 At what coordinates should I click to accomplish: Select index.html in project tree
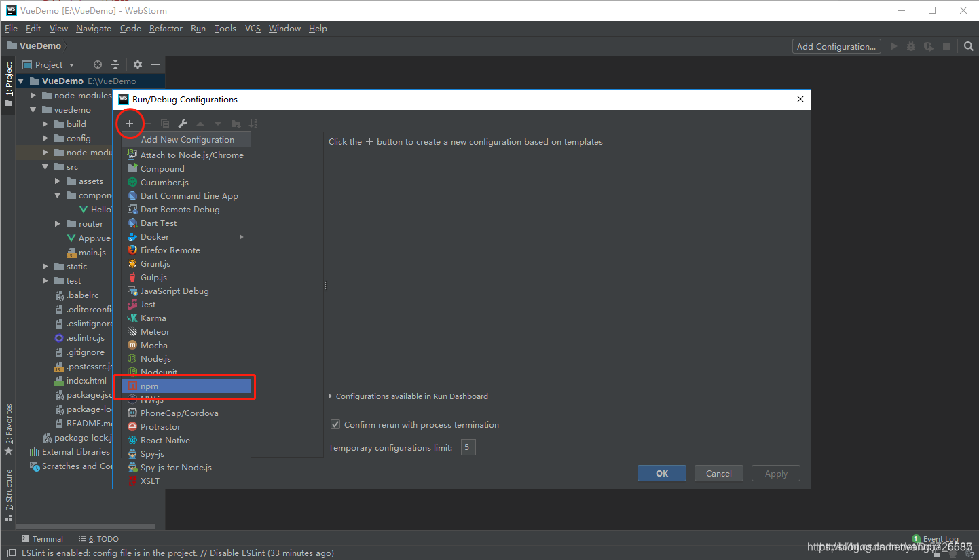click(x=86, y=380)
